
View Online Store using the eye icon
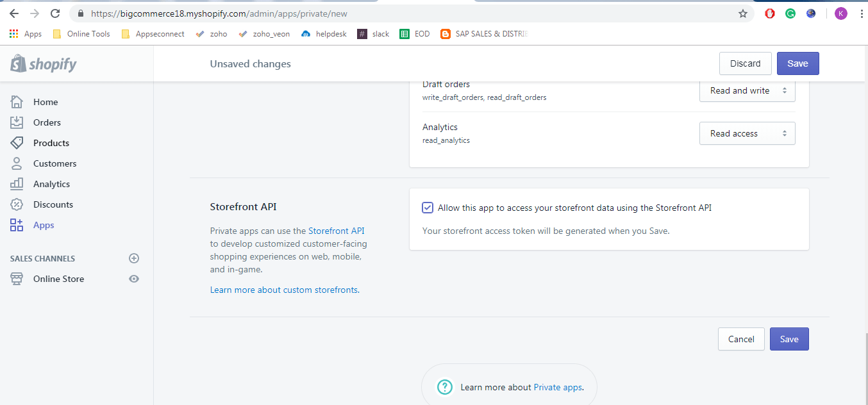pyautogui.click(x=134, y=279)
